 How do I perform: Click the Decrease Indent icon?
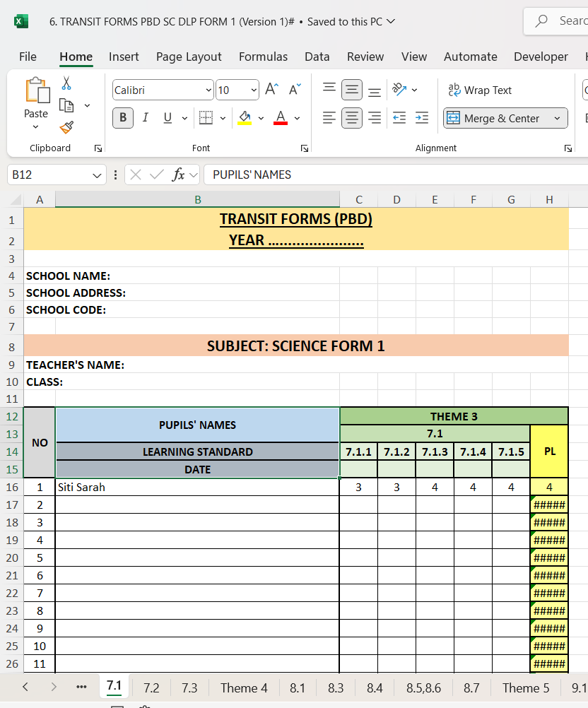pos(399,118)
